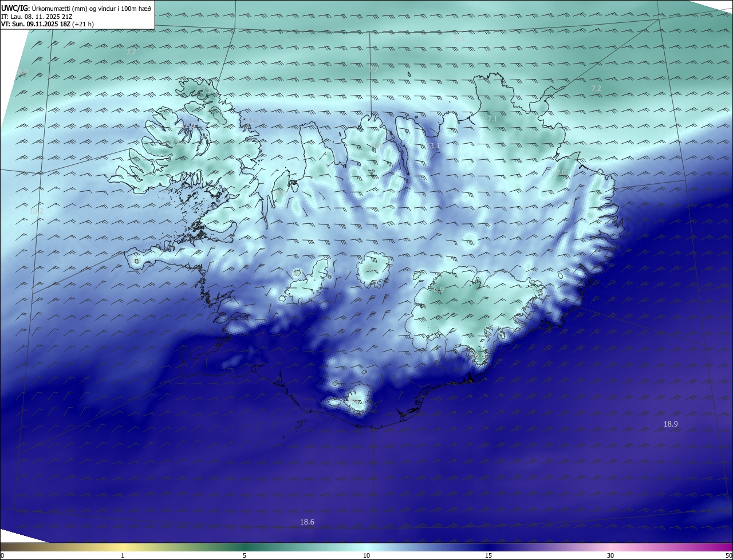
Task: Click the 18.6 value label on the map
Action: pyautogui.click(x=307, y=522)
